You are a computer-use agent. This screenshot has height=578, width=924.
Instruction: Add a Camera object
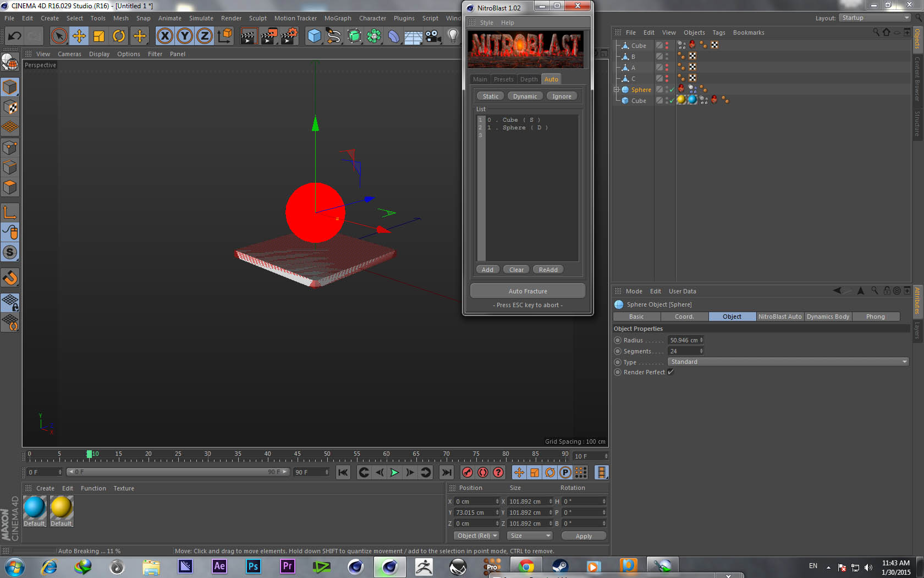pos(433,36)
